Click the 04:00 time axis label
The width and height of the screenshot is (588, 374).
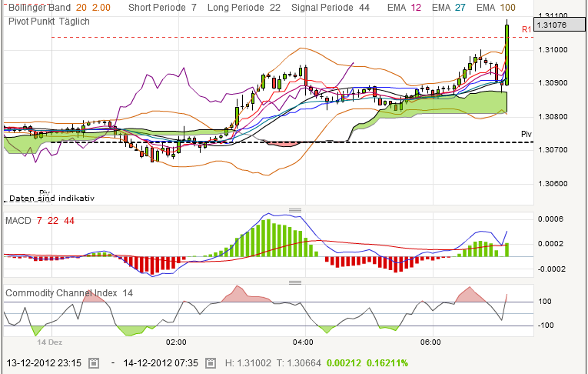303,342
